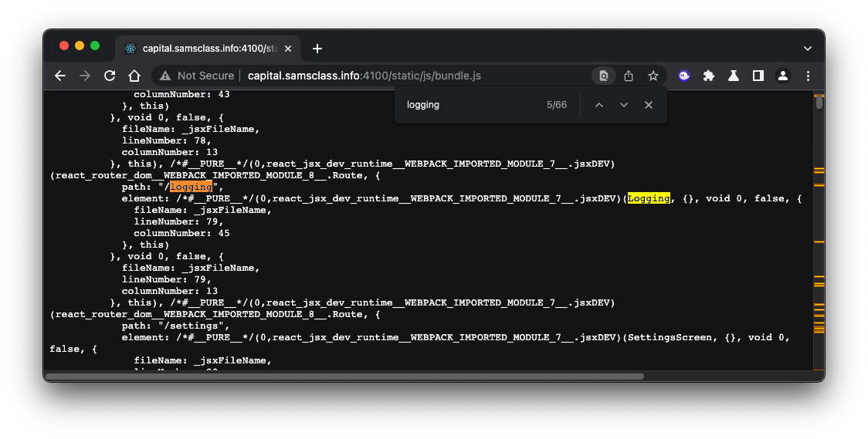
Task: Click the find-in-page search icon in address bar
Action: tap(604, 76)
